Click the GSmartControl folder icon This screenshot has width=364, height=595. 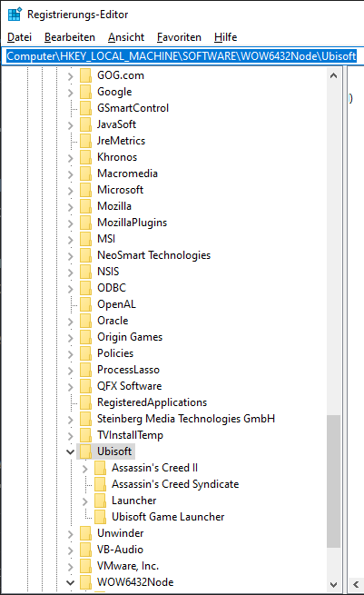[x=85, y=108]
